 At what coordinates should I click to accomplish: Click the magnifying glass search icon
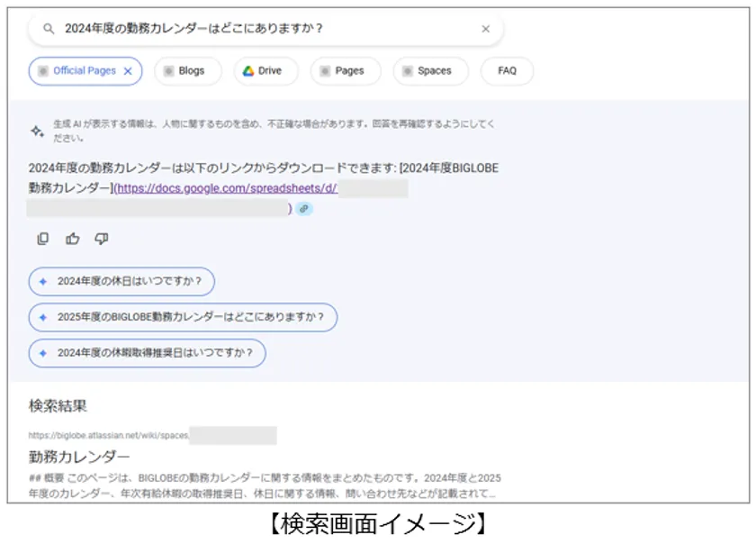(x=49, y=29)
